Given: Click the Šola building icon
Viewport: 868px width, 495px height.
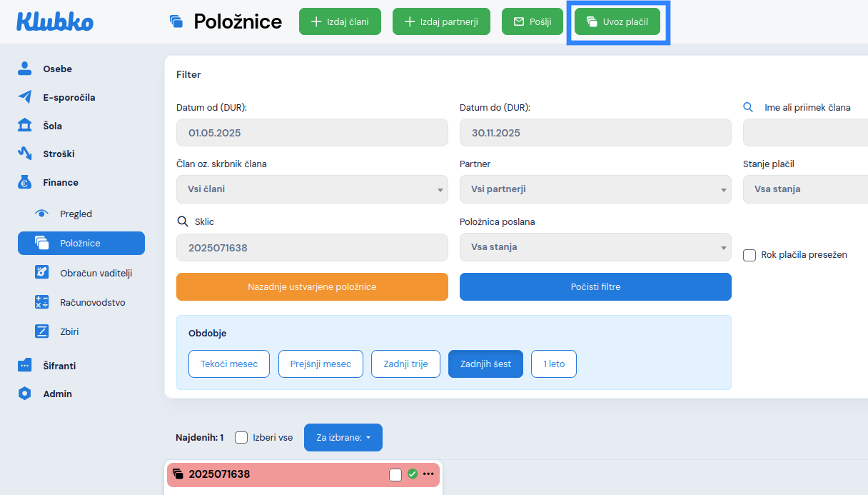Looking at the screenshot, I should (25, 126).
